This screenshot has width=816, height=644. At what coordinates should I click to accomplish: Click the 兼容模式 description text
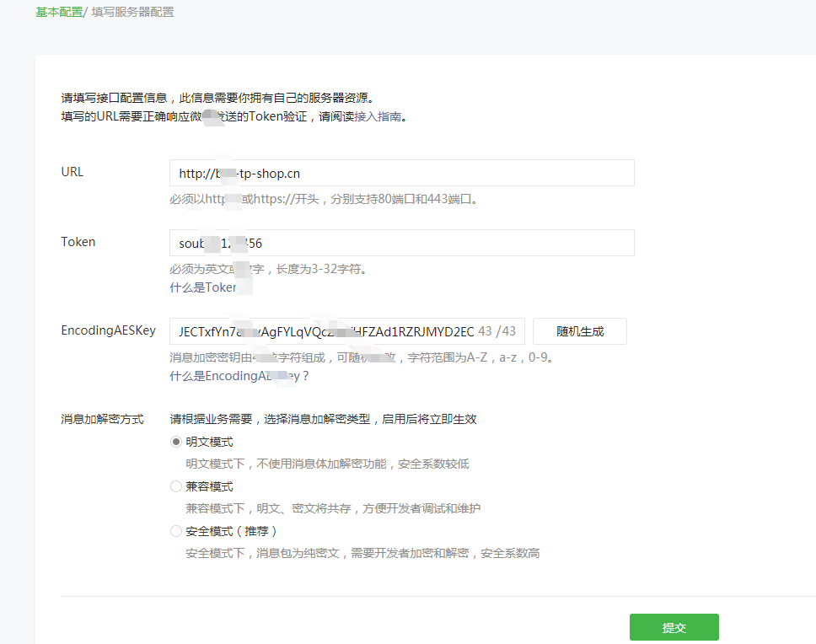(x=333, y=508)
